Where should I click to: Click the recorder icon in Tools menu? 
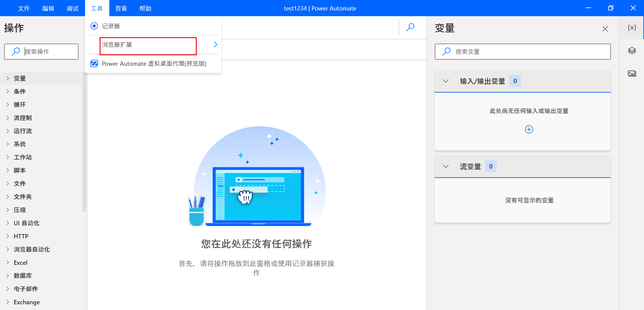click(x=94, y=26)
